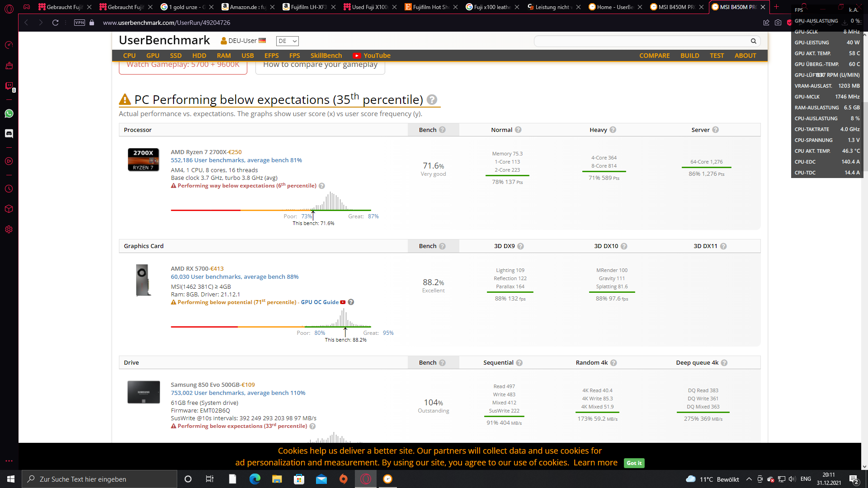The width and height of the screenshot is (868, 488).
Task: Reload the current page
Action: [55, 23]
